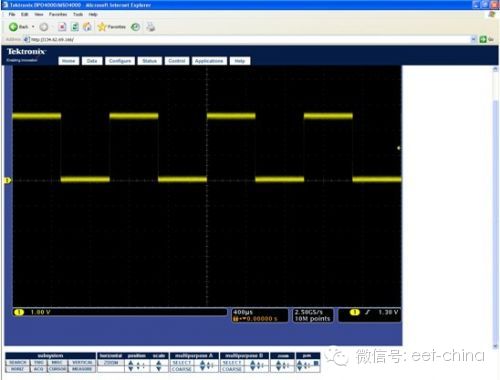This screenshot has width=500, height=380.
Task: Toggle the multipurpose A COARSE button
Action: tap(182, 369)
